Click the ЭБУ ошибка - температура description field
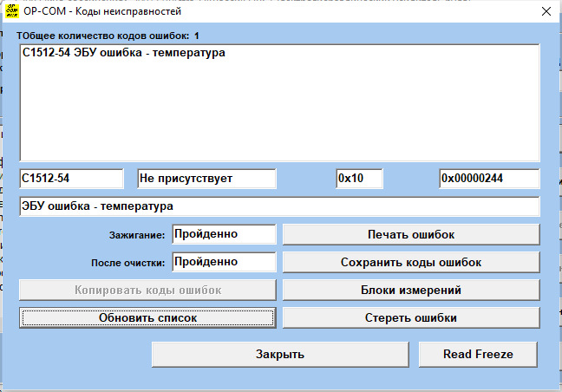 pos(279,206)
